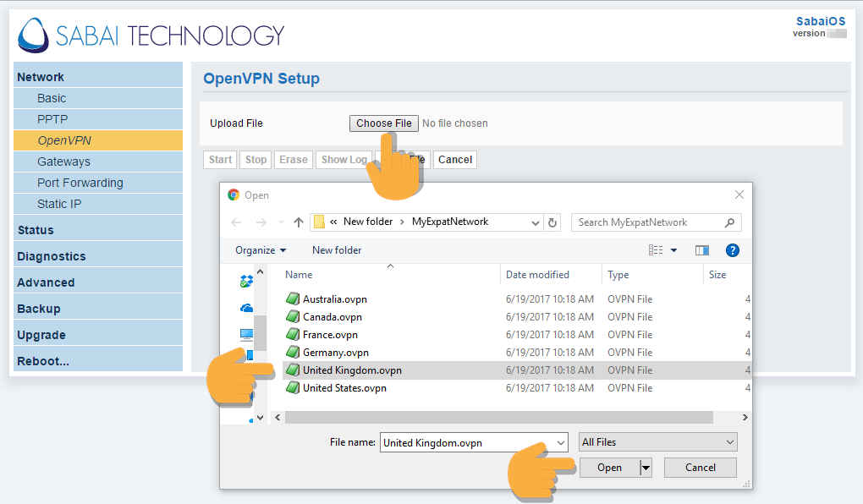
Task: Select Canada.ovpn file
Action: click(332, 317)
